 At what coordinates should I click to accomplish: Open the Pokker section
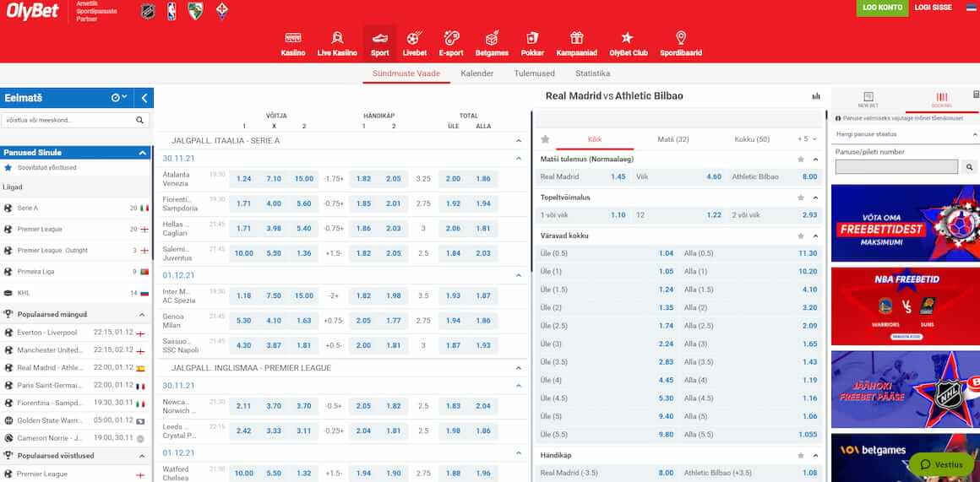pyautogui.click(x=532, y=44)
